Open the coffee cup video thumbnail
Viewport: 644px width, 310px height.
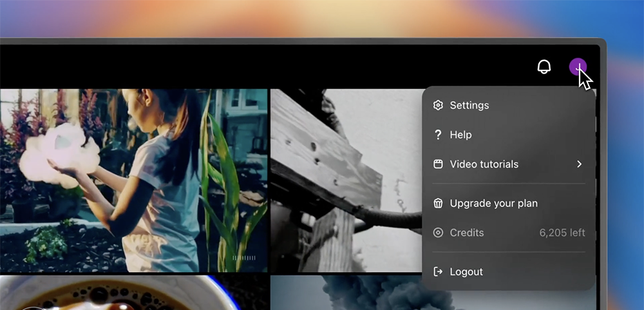[x=133, y=293]
